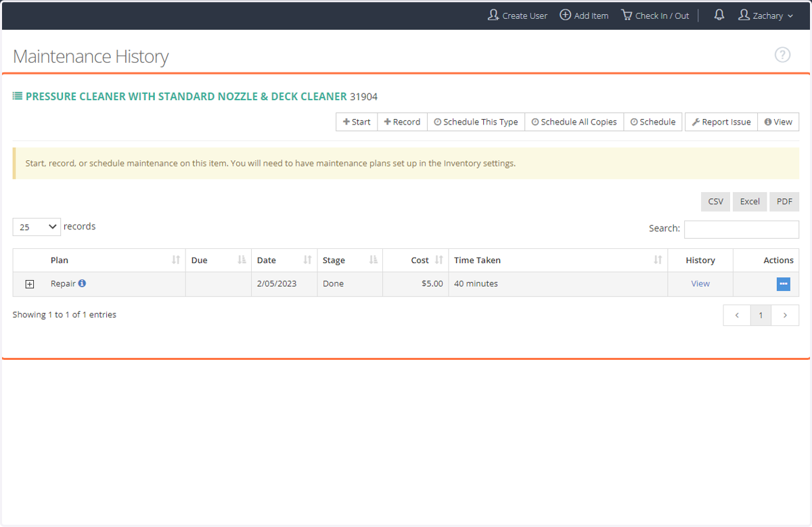The image size is (812, 527).
Task: Open the notifications bell icon
Action: click(x=719, y=15)
